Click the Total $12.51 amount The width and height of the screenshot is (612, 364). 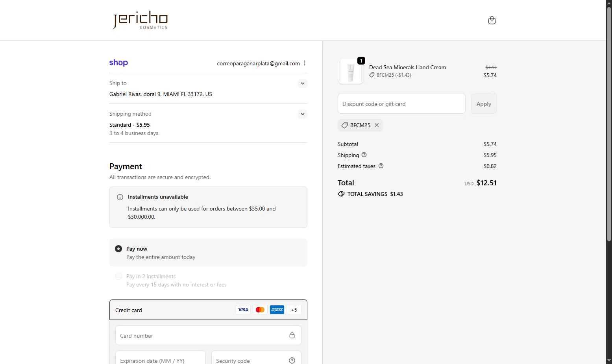pos(486,183)
